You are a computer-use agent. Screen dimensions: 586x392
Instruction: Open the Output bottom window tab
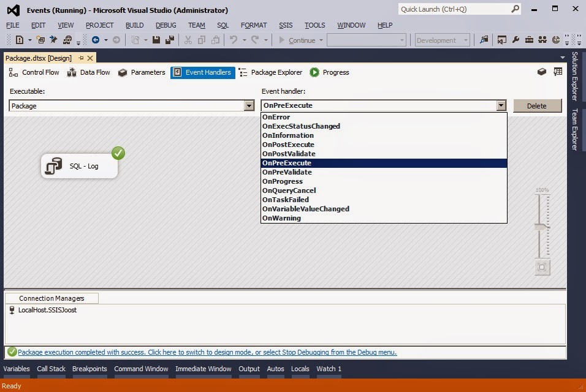(249, 369)
